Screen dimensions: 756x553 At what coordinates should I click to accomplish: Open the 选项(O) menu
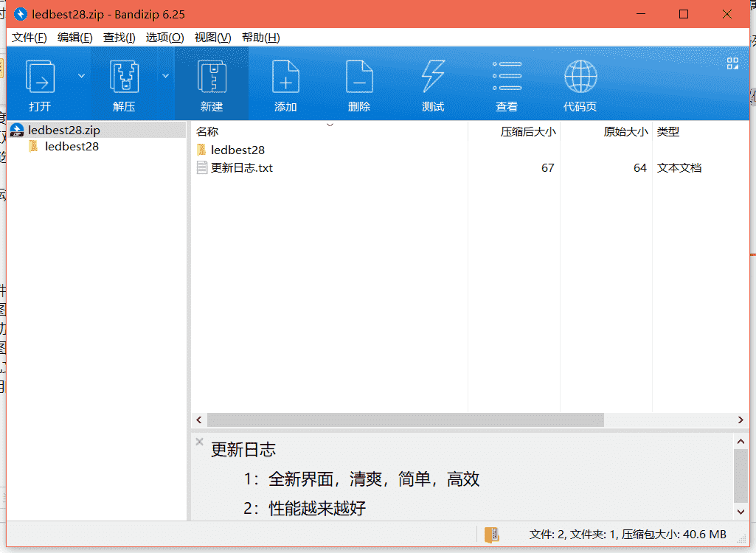pyautogui.click(x=165, y=38)
